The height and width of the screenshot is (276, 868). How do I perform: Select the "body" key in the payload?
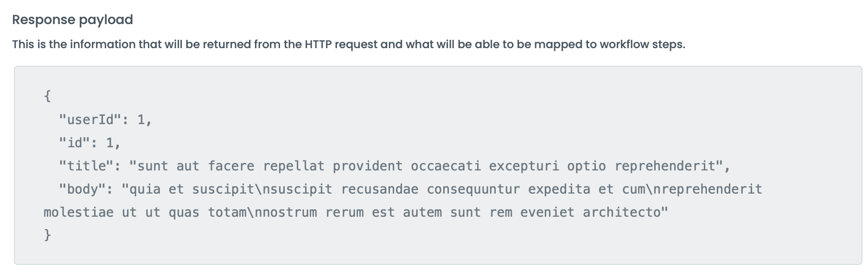click(x=83, y=189)
